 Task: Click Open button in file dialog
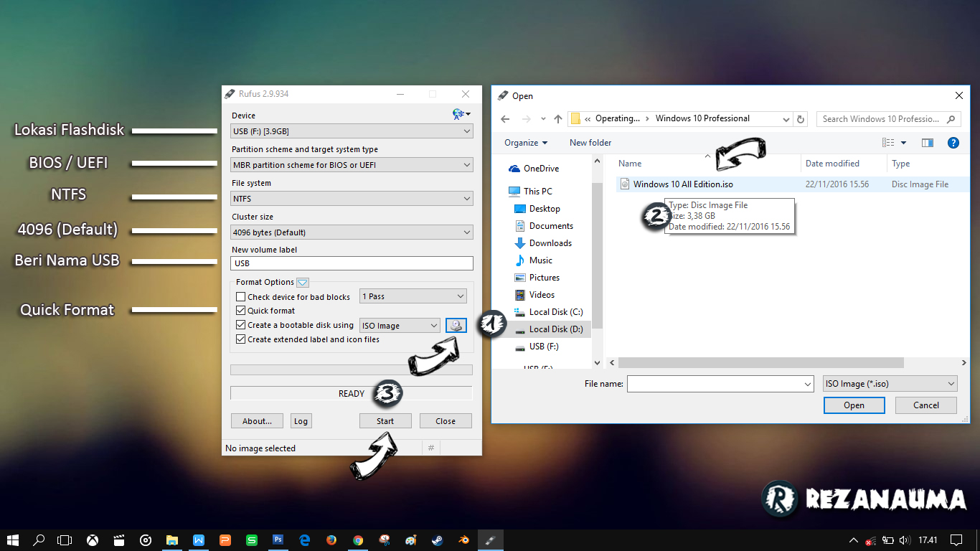854,405
